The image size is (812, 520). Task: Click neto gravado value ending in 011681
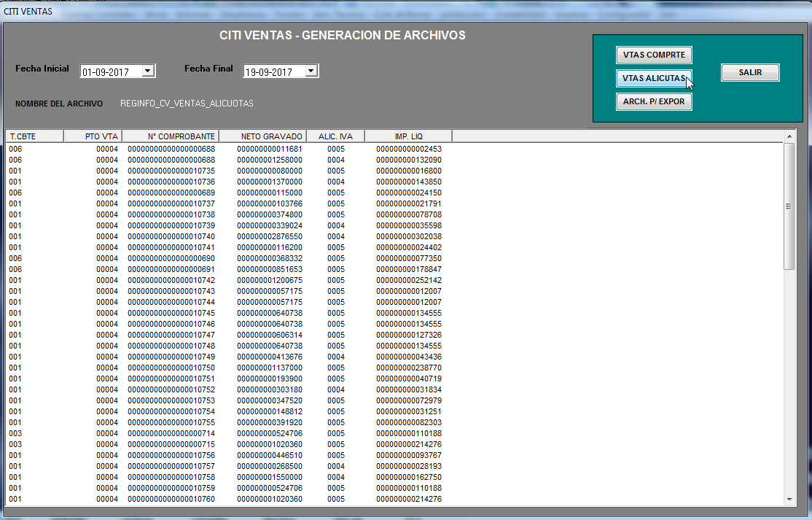pos(270,150)
